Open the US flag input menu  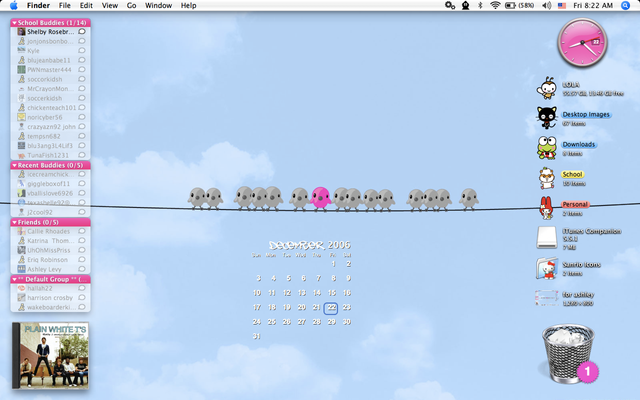coord(562,5)
